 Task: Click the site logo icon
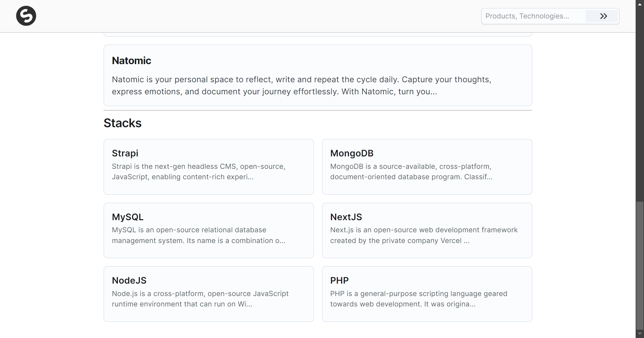26,16
